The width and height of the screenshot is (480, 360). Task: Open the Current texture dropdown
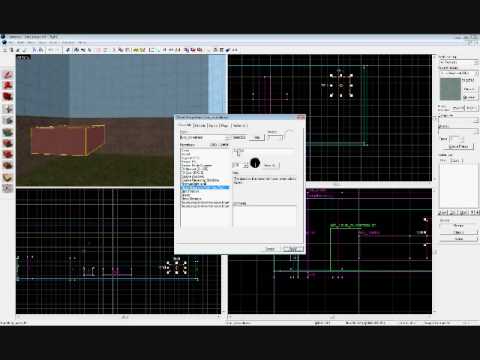click(459, 73)
